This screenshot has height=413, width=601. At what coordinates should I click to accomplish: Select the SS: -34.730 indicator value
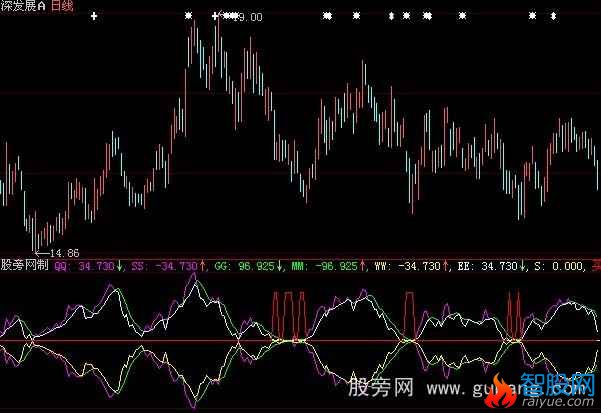(164, 266)
